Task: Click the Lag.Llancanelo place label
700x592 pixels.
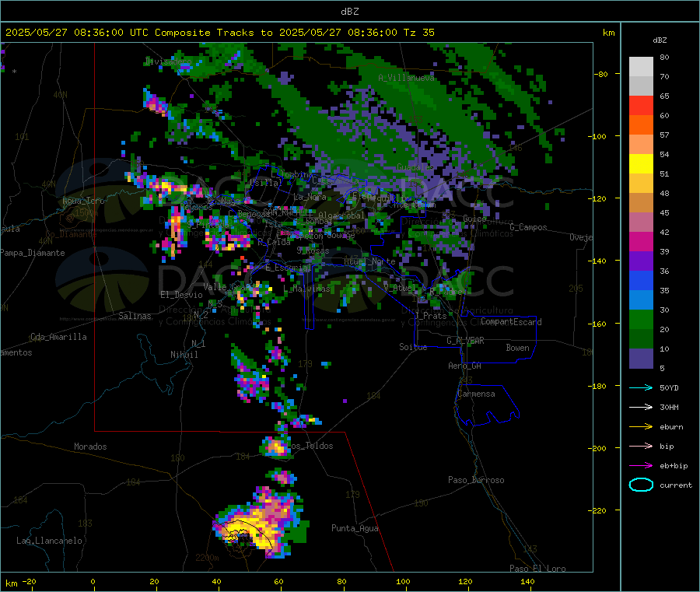Action: tap(49, 541)
